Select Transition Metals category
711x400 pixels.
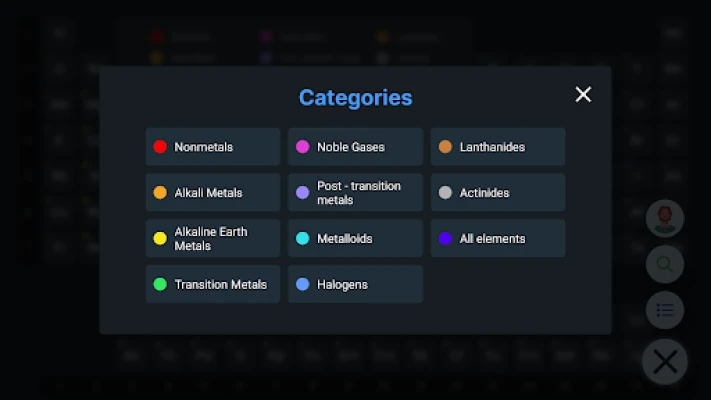(213, 285)
